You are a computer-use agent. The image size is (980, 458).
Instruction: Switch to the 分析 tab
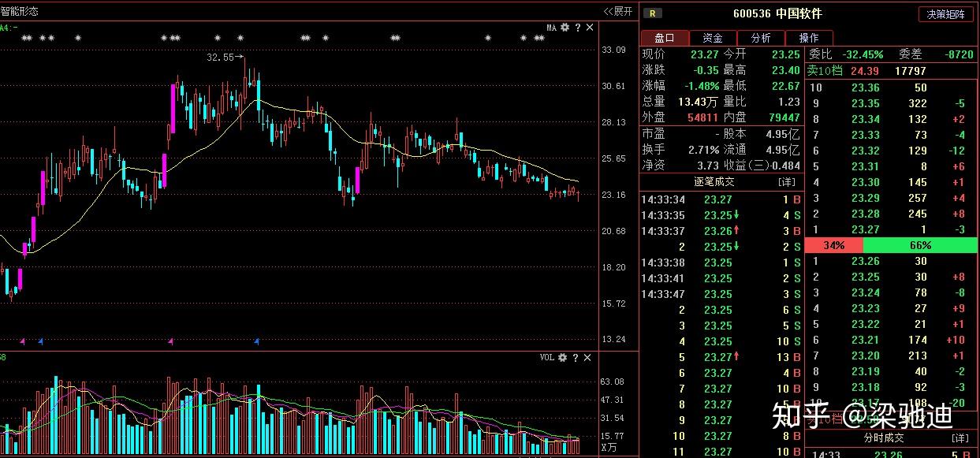pyautogui.click(x=760, y=37)
